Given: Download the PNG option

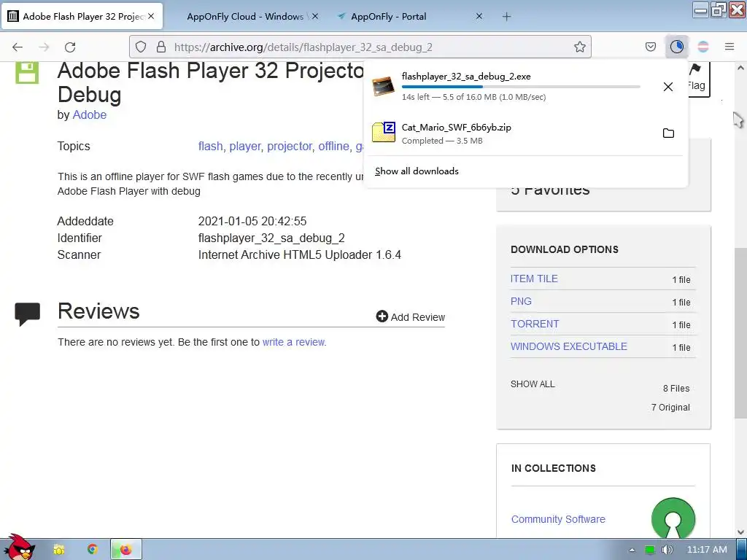Looking at the screenshot, I should (521, 301).
